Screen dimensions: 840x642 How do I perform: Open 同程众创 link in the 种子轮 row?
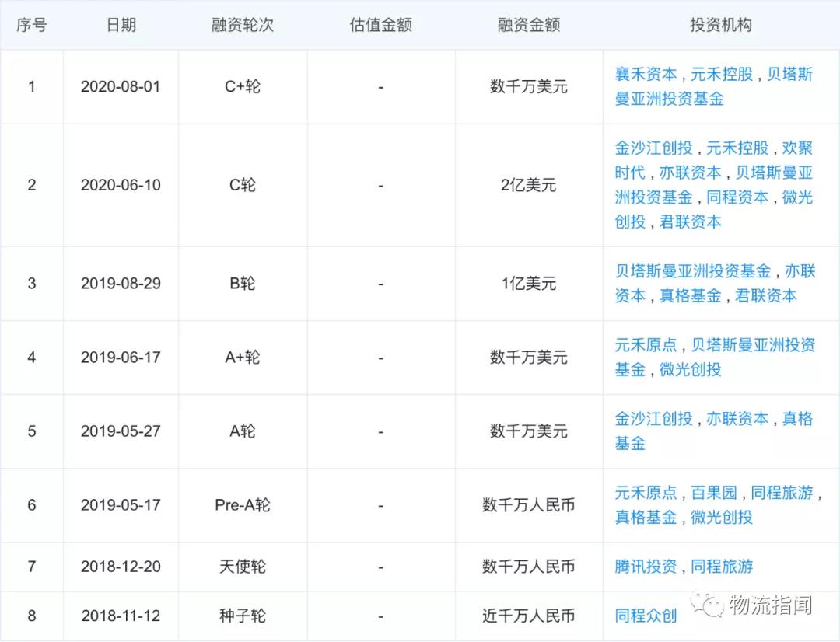[646, 616]
